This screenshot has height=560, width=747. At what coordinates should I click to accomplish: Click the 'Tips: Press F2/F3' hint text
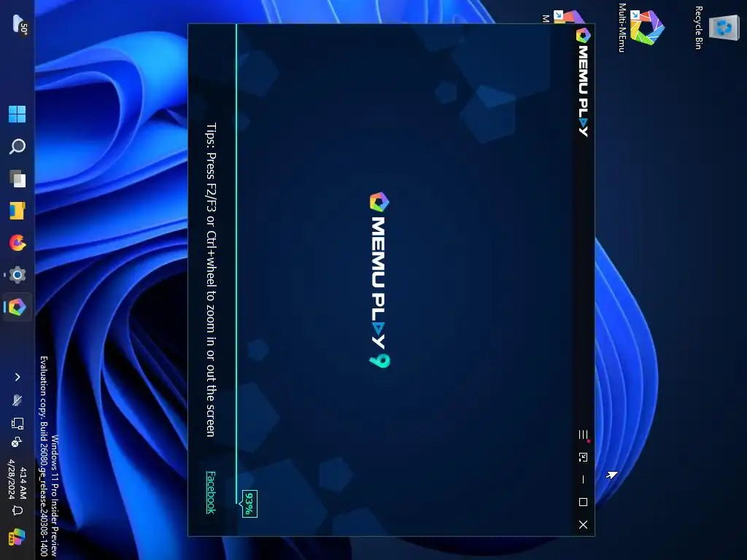[x=211, y=279]
